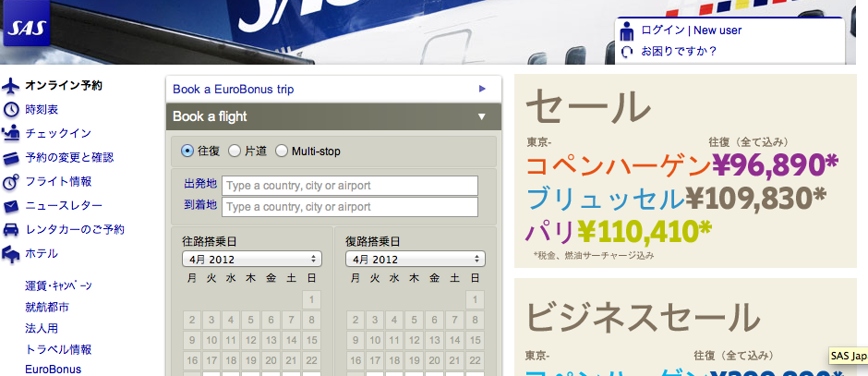Pick day 18 in return calendar
Viewport: 868px width, 376px height.
point(394,360)
